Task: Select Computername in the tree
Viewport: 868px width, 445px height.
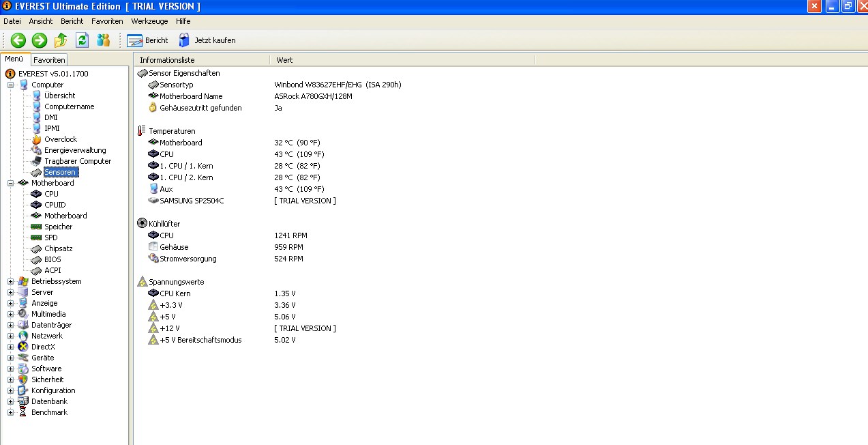Action: click(x=70, y=106)
